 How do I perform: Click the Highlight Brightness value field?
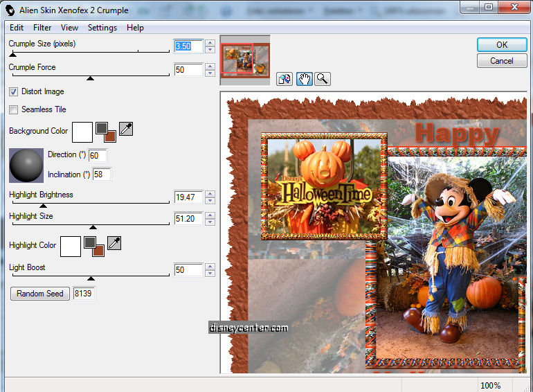tap(189, 197)
